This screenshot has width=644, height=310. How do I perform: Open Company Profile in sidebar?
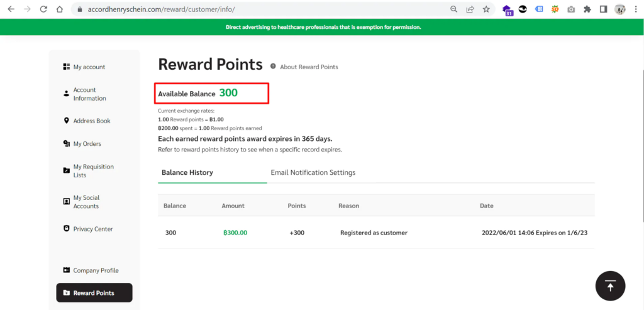(x=96, y=270)
